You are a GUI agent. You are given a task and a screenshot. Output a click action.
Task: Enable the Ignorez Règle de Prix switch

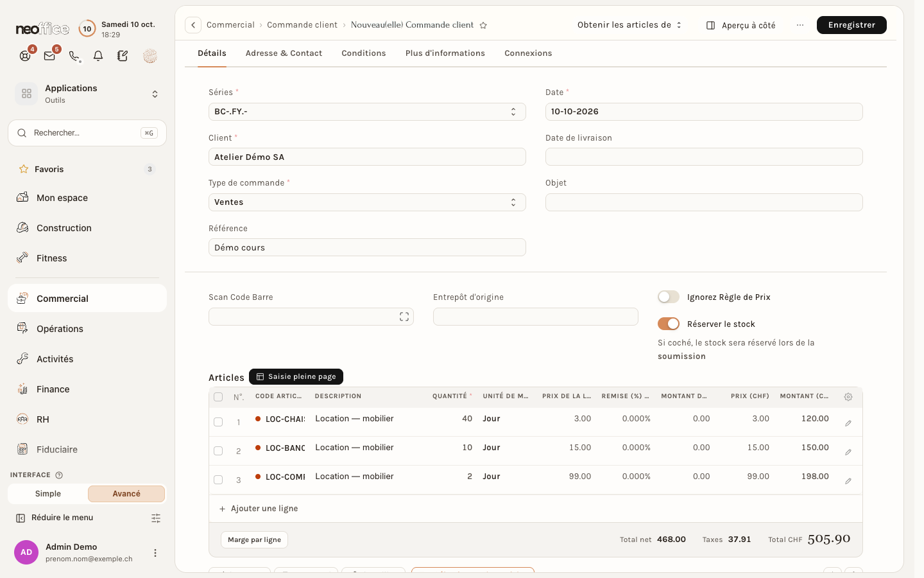(669, 297)
